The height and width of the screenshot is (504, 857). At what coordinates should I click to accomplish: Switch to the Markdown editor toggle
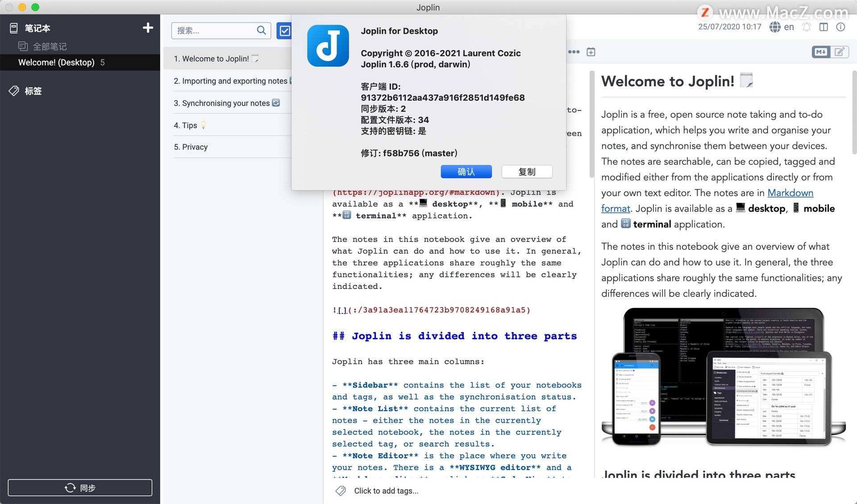821,52
